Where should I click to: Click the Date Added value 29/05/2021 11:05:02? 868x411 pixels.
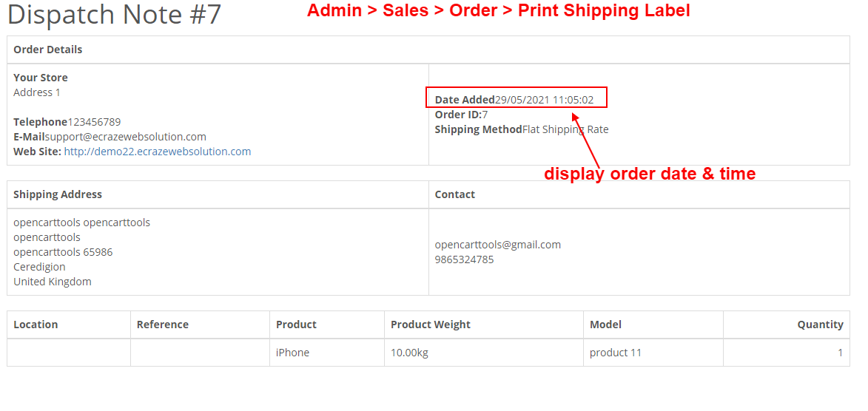tap(544, 100)
